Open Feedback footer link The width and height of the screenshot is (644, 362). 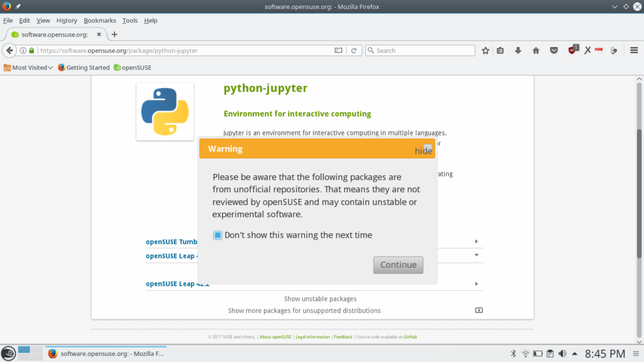pyautogui.click(x=343, y=337)
